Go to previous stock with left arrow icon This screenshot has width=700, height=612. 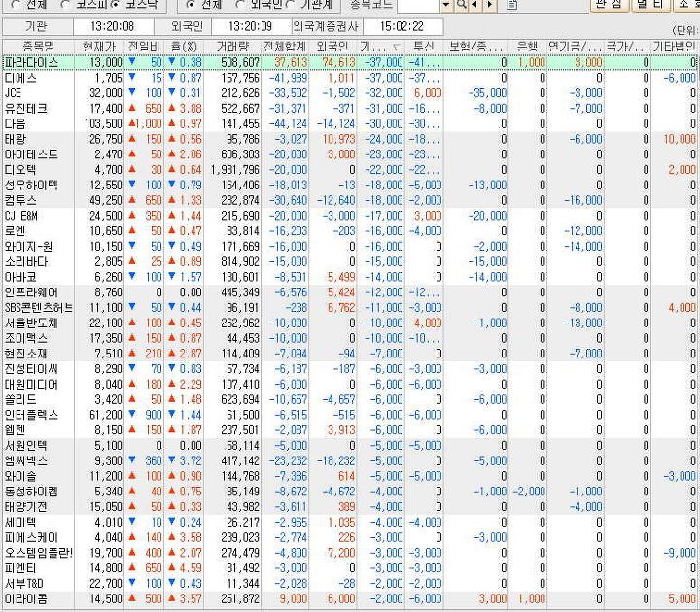point(475,5)
